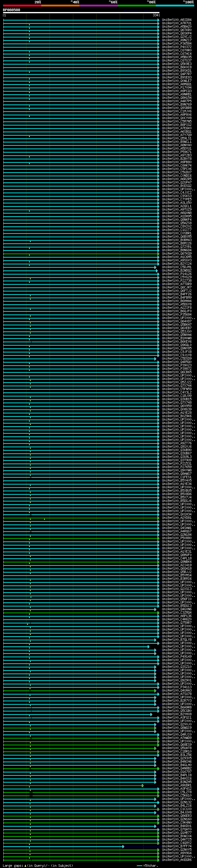Select the UniRef100_A0DGR6 label
The image size is (197, 868).
(x=177, y=860)
